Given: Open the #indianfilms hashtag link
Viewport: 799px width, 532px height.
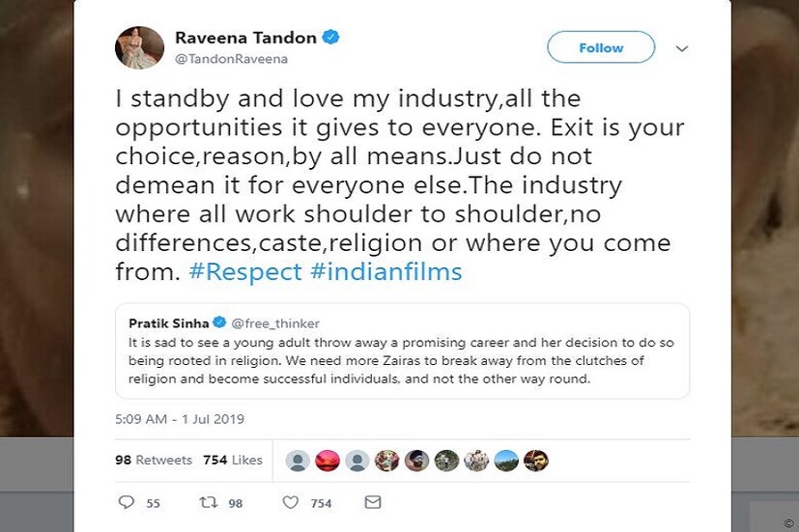Looking at the screenshot, I should pos(386,272).
